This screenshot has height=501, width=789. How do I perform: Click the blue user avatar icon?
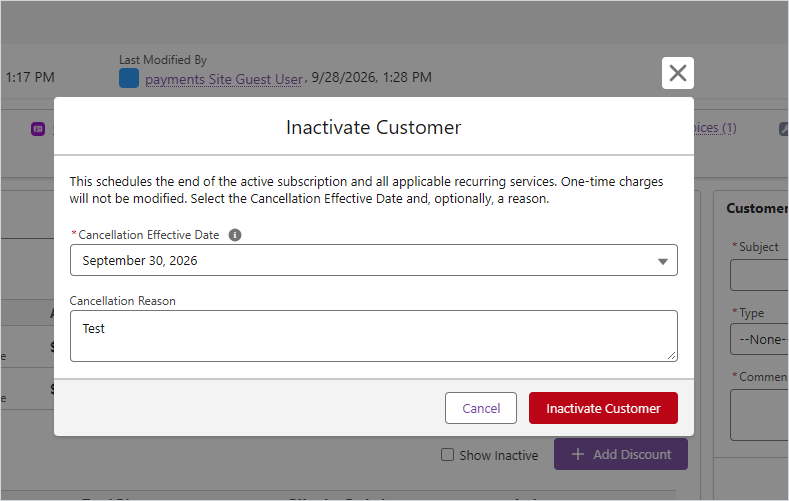(129, 78)
